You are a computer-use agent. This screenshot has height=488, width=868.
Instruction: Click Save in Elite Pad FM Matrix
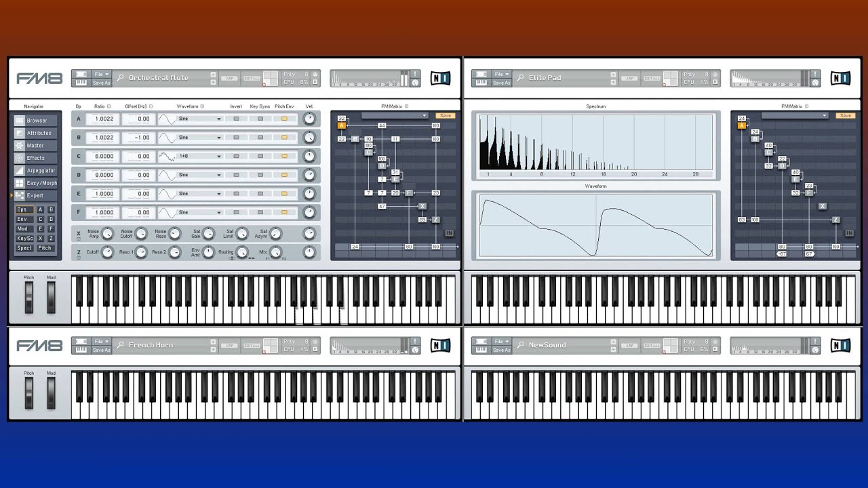click(846, 116)
